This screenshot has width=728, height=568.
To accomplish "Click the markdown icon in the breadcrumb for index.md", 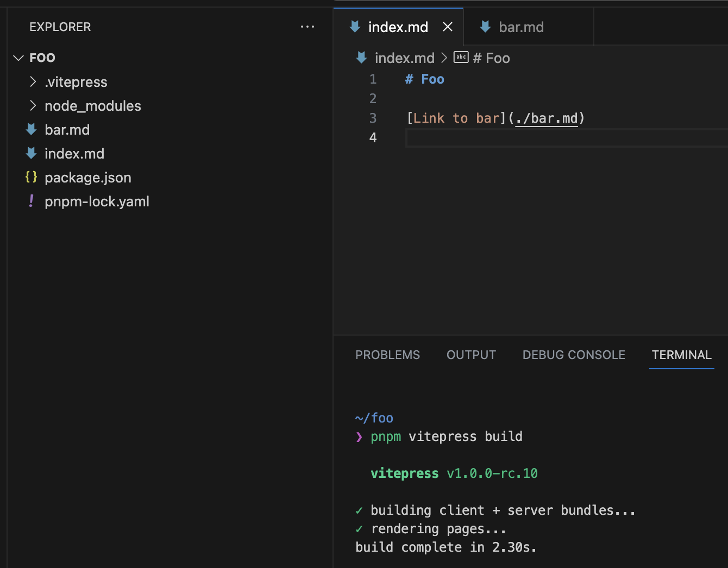I will click(x=361, y=57).
